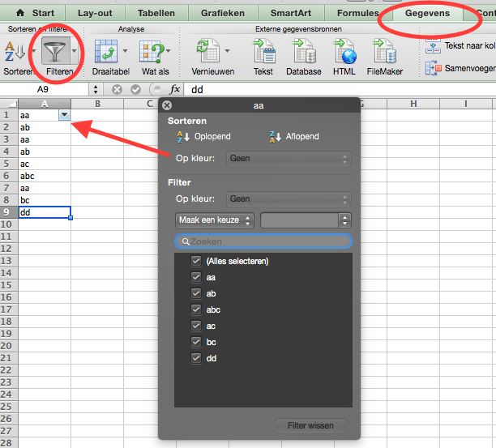Switch to the Start tab
496x448 pixels.
click(35, 13)
